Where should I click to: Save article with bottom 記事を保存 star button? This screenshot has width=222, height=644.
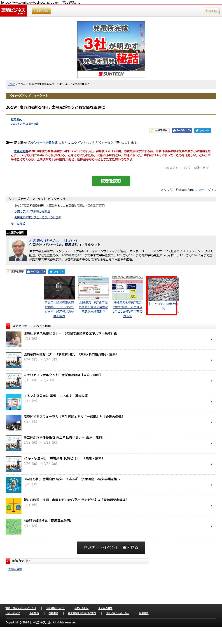tap(16, 271)
